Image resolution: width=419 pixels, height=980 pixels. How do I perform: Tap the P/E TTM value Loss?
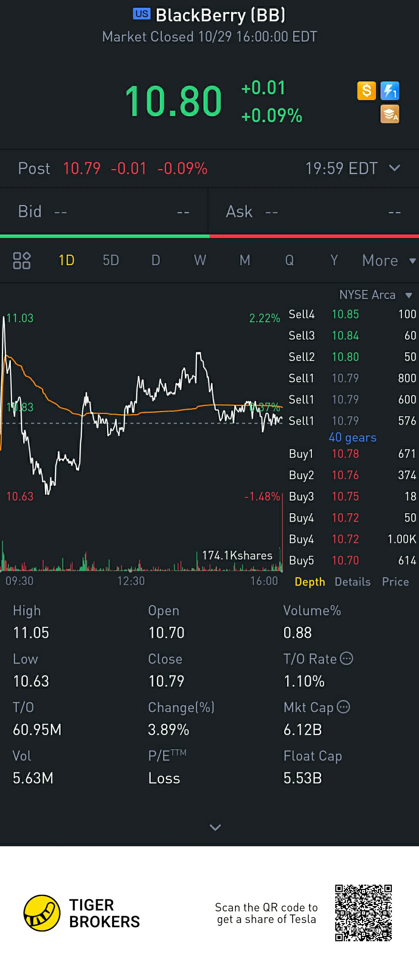164,778
